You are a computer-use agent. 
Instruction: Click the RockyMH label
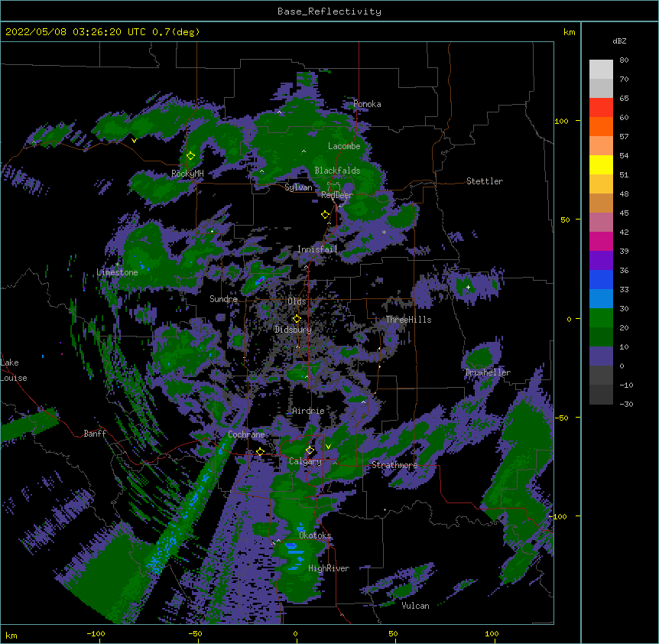[187, 174]
